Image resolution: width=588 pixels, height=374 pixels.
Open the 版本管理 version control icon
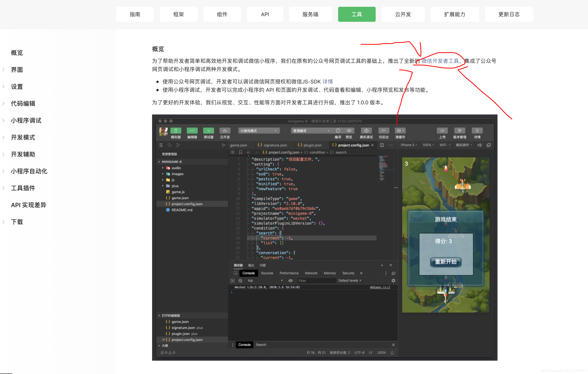(459, 131)
